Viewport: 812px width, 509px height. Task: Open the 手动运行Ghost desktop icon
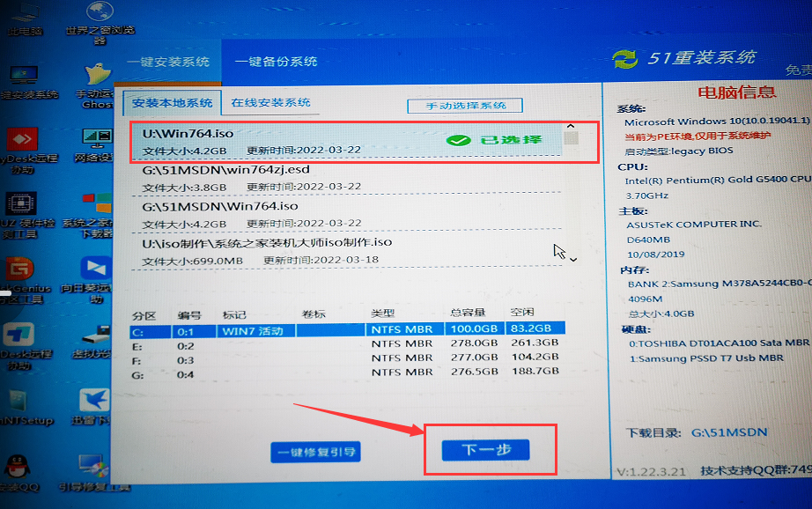tap(97, 77)
